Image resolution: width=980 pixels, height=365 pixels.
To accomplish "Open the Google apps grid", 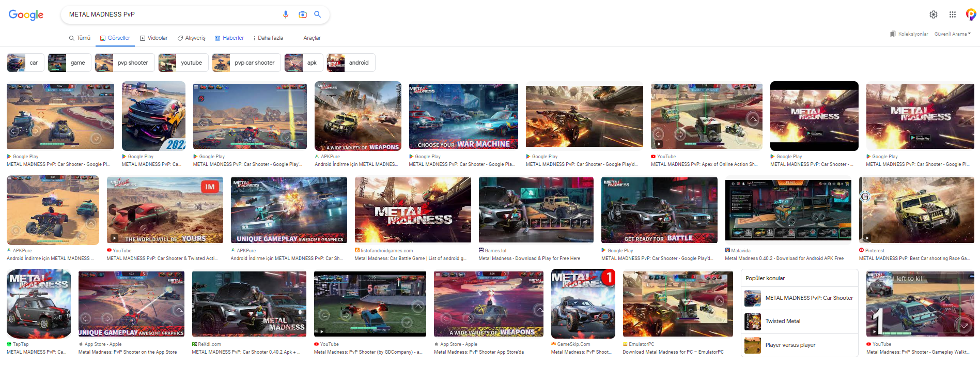I will [x=953, y=14].
